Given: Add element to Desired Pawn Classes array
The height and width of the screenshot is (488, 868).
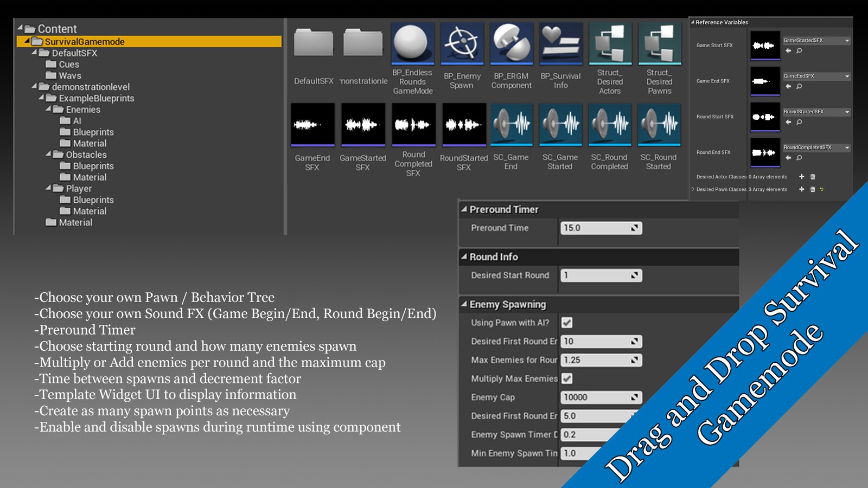Looking at the screenshot, I should pyautogui.click(x=802, y=189).
